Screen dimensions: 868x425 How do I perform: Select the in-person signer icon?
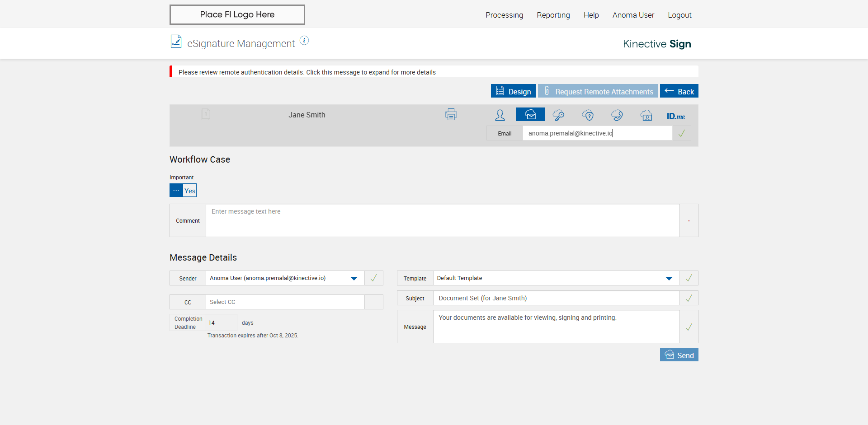500,115
